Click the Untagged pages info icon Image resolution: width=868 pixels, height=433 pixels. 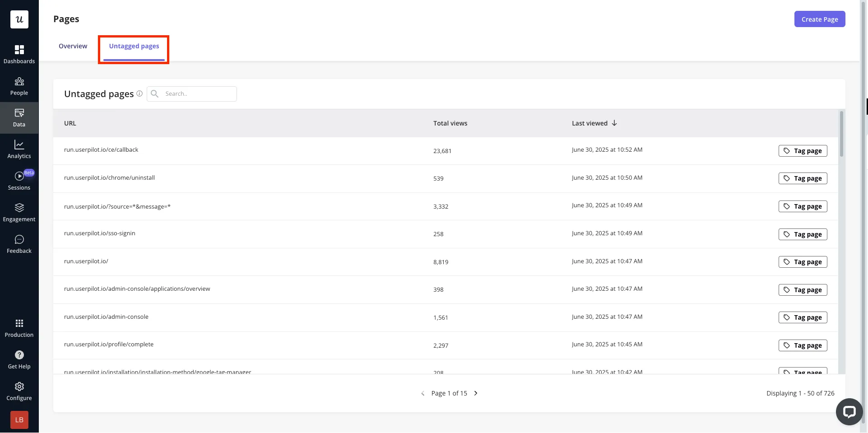pos(139,93)
